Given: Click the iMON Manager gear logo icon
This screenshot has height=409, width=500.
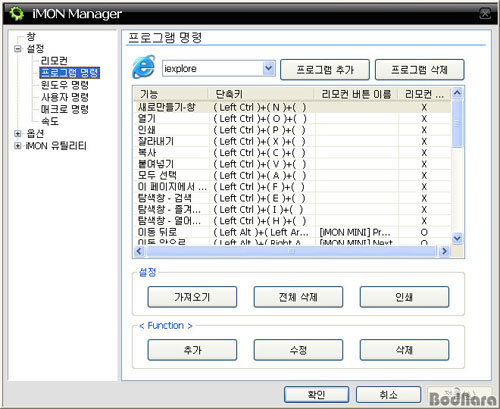Looking at the screenshot, I should [17, 13].
